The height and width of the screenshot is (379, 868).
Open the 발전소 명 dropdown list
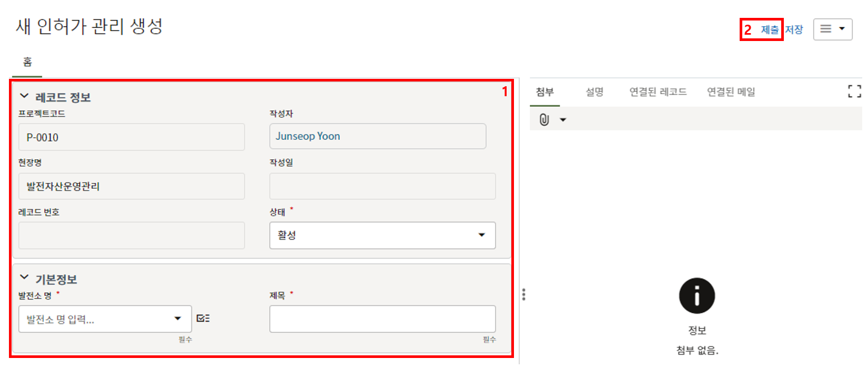click(x=178, y=319)
